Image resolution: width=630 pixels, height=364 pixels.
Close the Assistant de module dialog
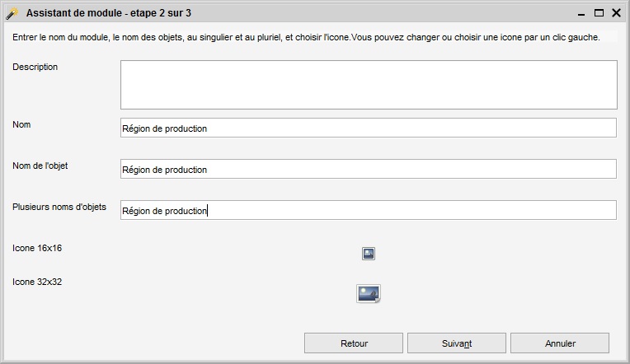(x=616, y=13)
